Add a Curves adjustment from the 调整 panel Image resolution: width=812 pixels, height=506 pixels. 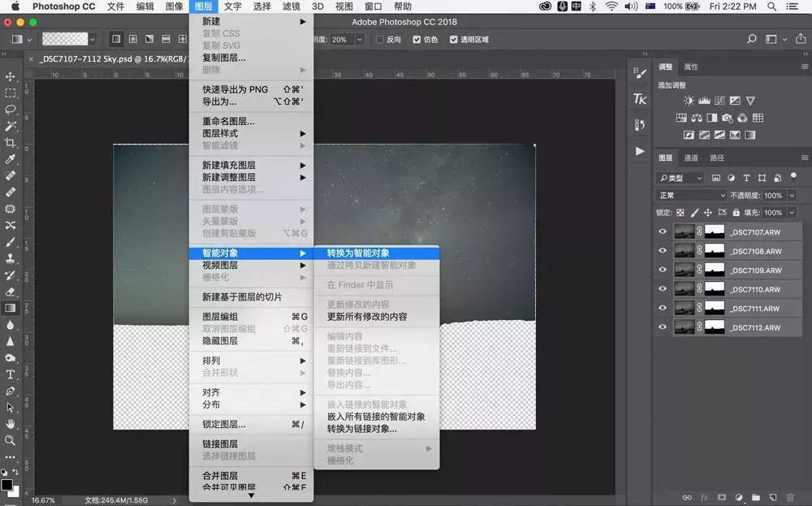point(719,100)
